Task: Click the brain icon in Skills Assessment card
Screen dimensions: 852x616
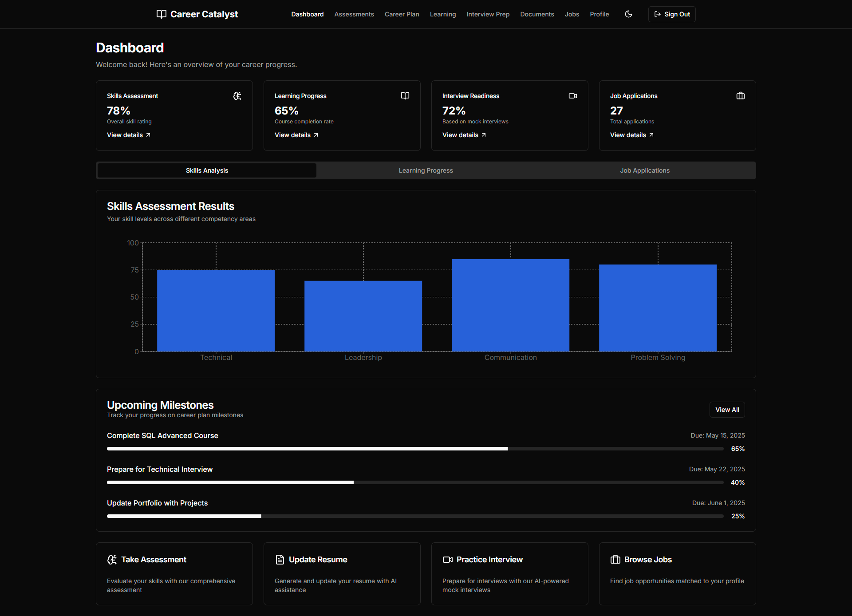Action: pyautogui.click(x=237, y=96)
